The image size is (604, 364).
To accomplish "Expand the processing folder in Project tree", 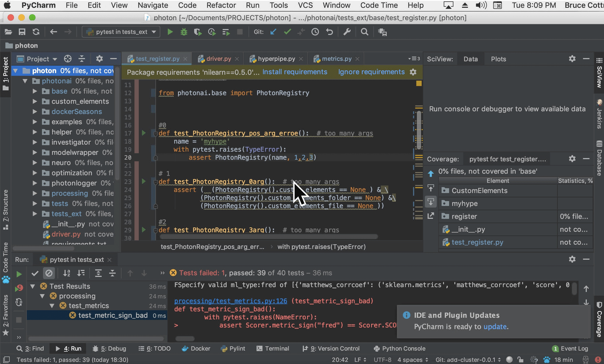I will [35, 193].
